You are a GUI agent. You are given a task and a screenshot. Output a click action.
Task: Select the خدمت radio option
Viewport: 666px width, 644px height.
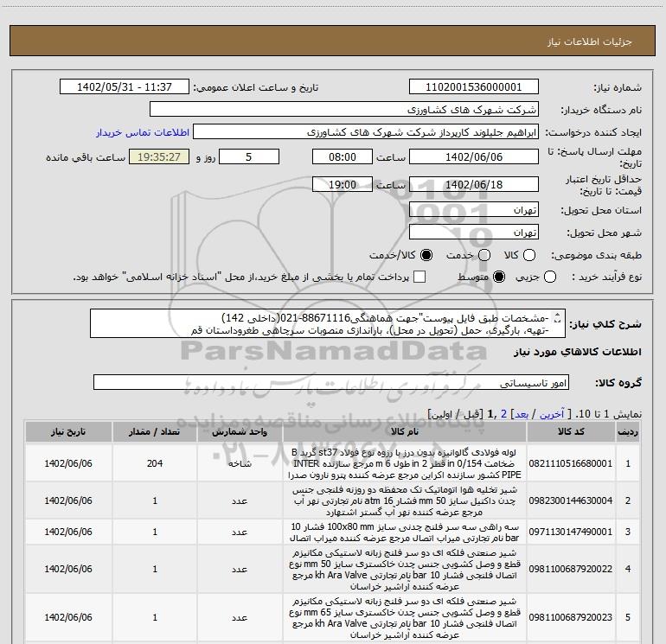coord(484,255)
